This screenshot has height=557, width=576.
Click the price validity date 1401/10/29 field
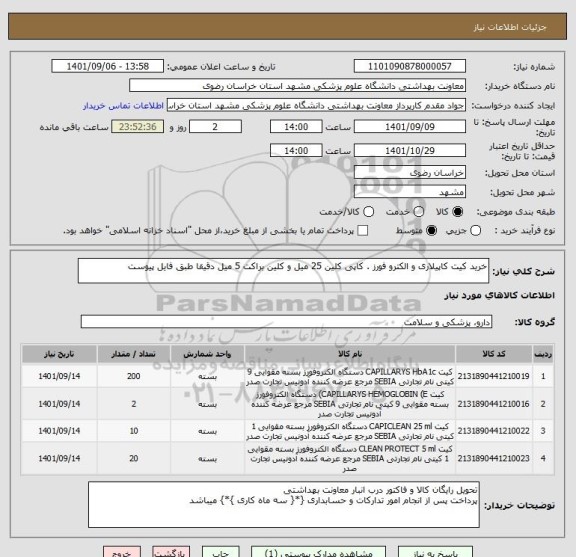[x=410, y=151]
